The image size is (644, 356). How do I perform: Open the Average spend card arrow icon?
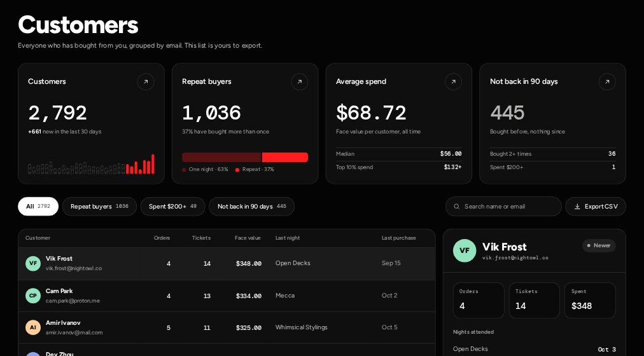454,81
